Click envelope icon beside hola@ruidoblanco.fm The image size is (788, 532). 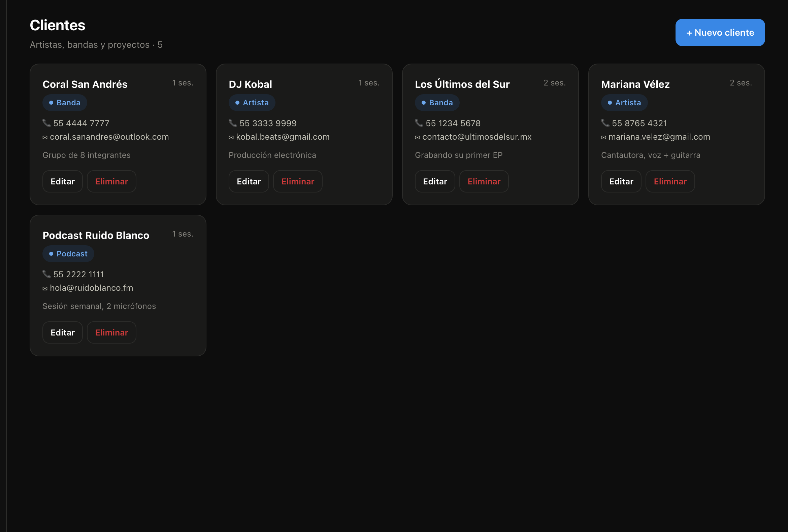pos(45,288)
